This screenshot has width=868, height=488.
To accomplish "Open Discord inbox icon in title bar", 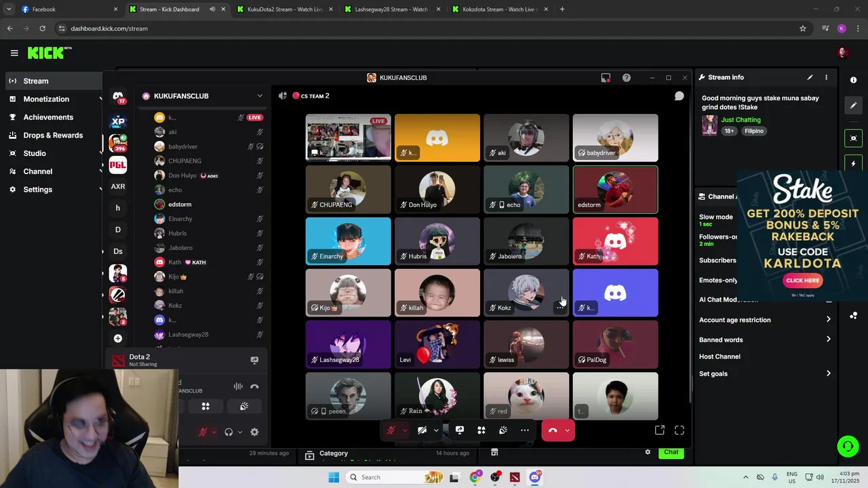I will [606, 78].
